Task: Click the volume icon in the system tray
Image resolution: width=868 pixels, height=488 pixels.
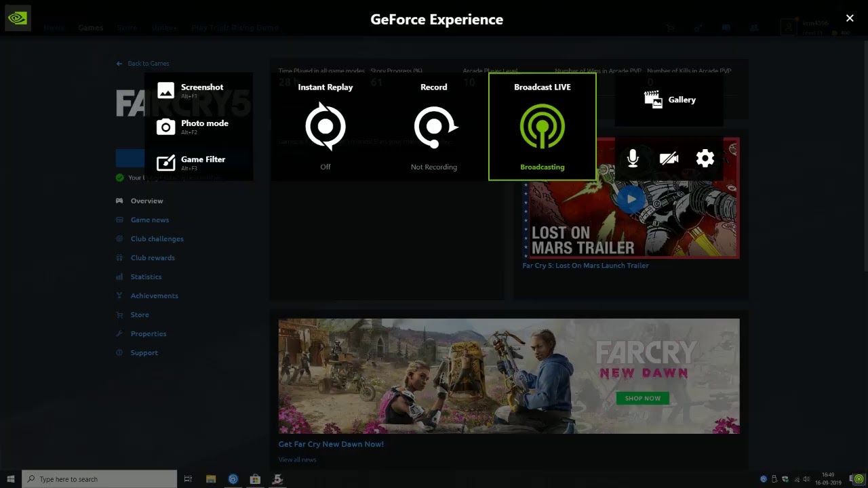Action: pos(806,479)
